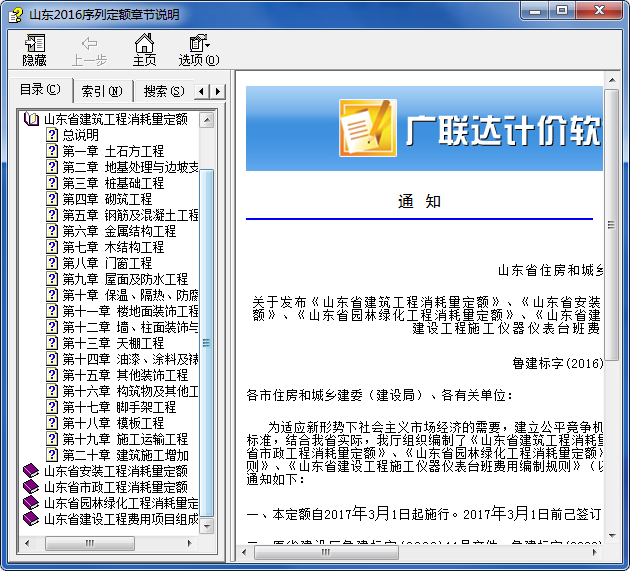Click the content pane scroll up arrow
The width and height of the screenshot is (630, 571).
tap(612, 81)
